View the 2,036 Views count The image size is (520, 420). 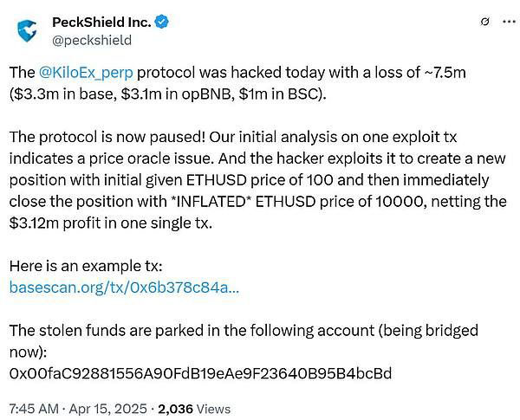tap(194, 409)
